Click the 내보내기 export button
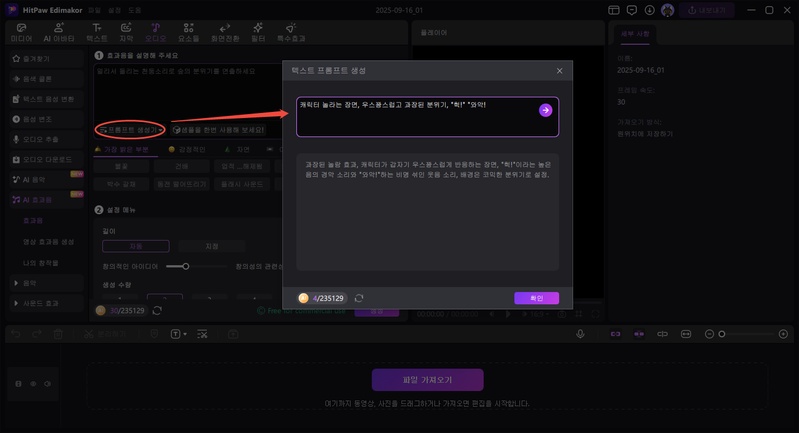This screenshot has width=799, height=433. tap(707, 10)
